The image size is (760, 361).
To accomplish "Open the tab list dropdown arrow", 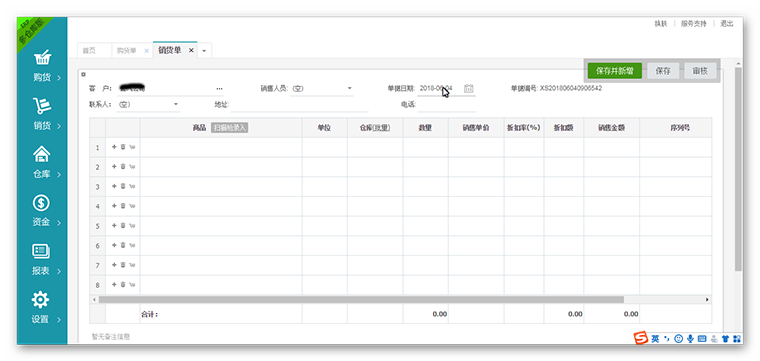I will 204,51.
